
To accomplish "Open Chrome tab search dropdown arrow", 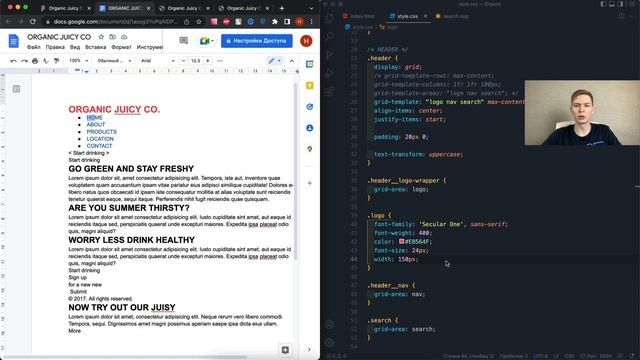I will point(311,8).
